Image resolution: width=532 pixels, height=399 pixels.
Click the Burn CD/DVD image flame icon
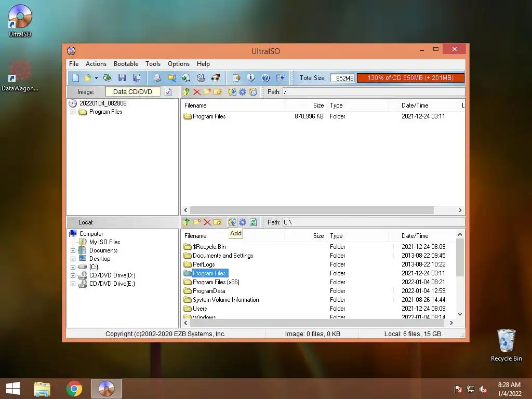pyautogui.click(x=216, y=78)
